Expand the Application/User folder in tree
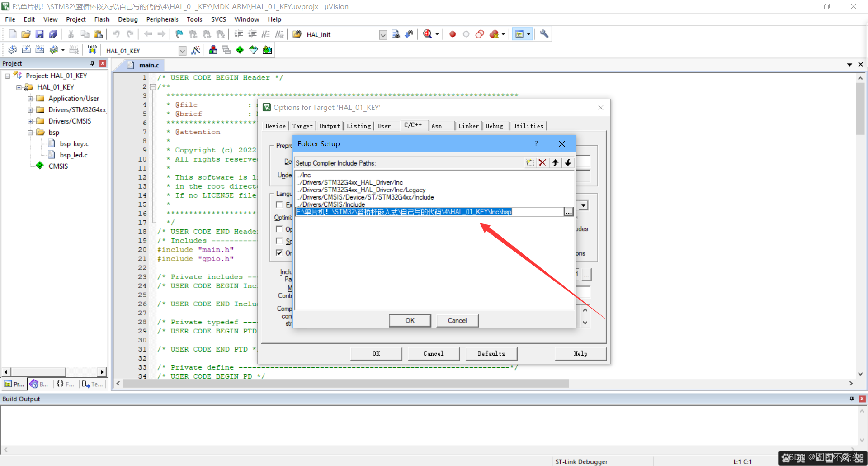This screenshot has width=868, height=466. pyautogui.click(x=30, y=99)
